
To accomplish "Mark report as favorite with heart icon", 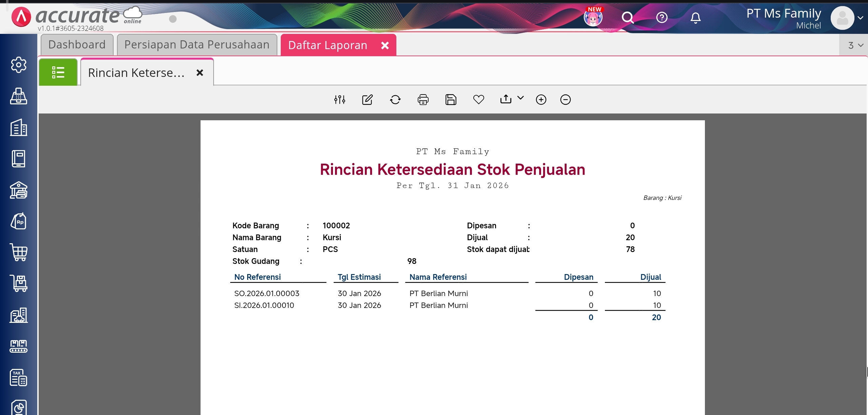I will pos(478,100).
